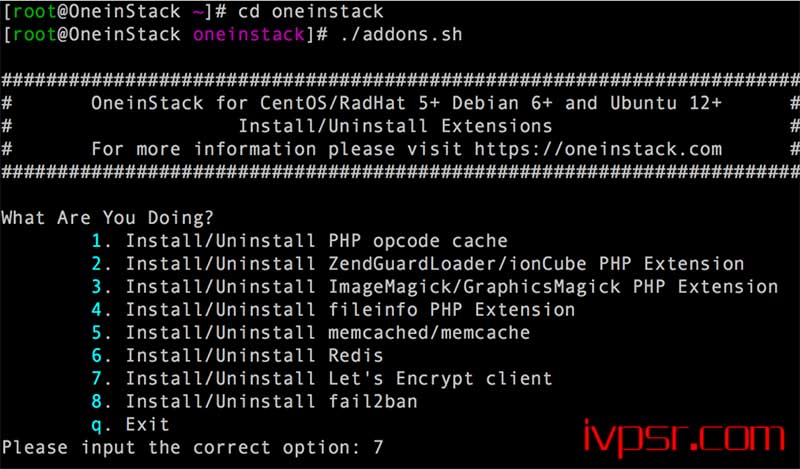Click the 'What Are You Doing?' heading
Image resolution: width=800 pixels, height=469 pixels.
coord(107,218)
